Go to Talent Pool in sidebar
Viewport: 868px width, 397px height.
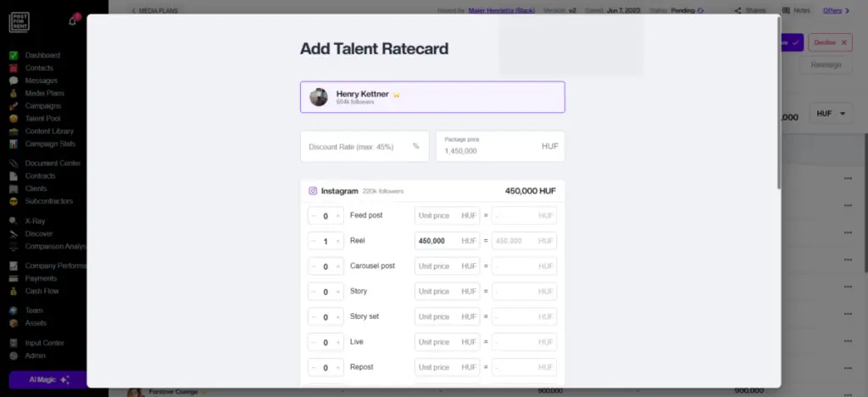pyautogui.click(x=42, y=119)
